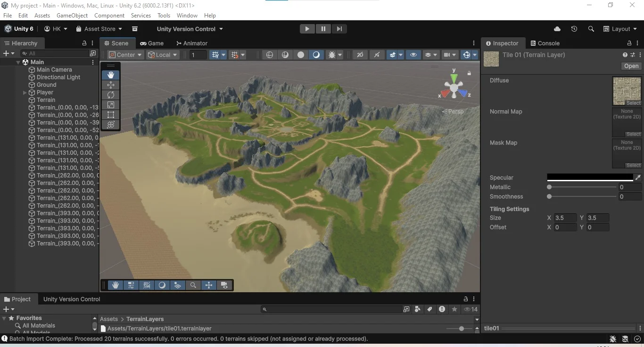This screenshot has height=347, width=644.
Task: Toggle the Inspector panel lock
Action: coord(629,43)
